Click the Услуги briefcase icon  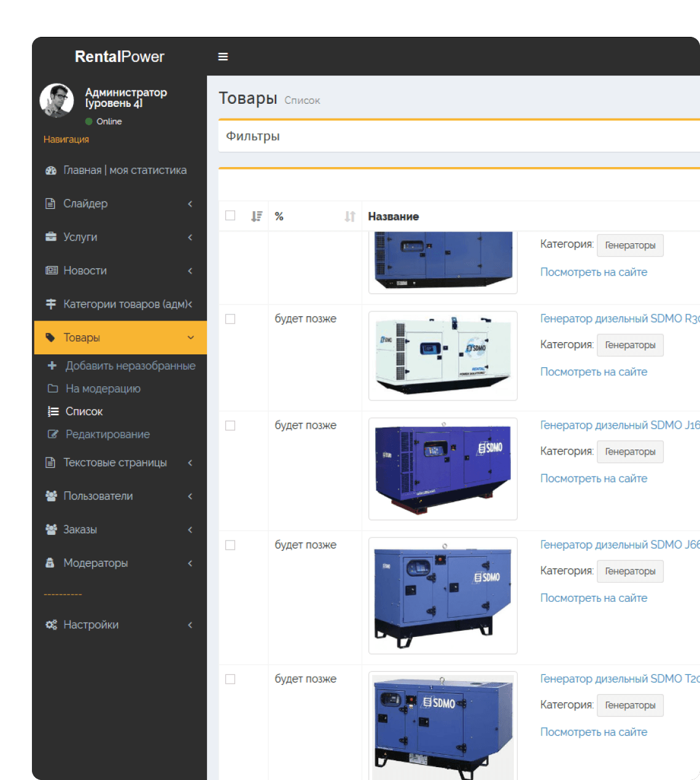51,237
